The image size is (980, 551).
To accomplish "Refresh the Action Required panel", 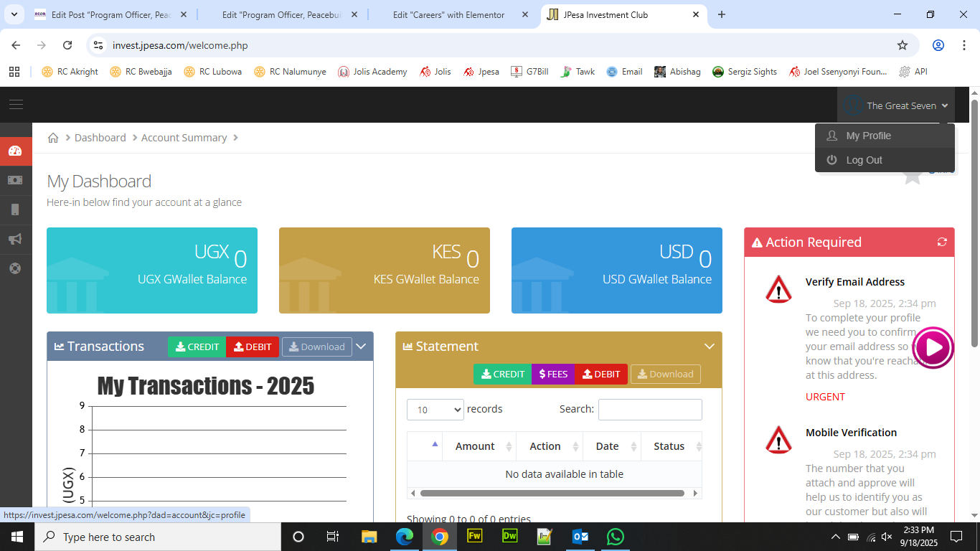I will (942, 242).
